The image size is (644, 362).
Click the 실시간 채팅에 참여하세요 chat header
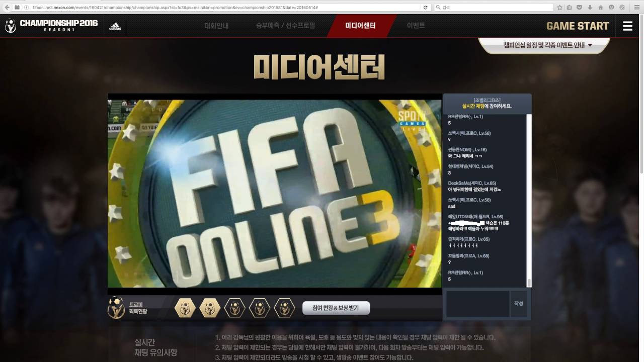click(487, 106)
